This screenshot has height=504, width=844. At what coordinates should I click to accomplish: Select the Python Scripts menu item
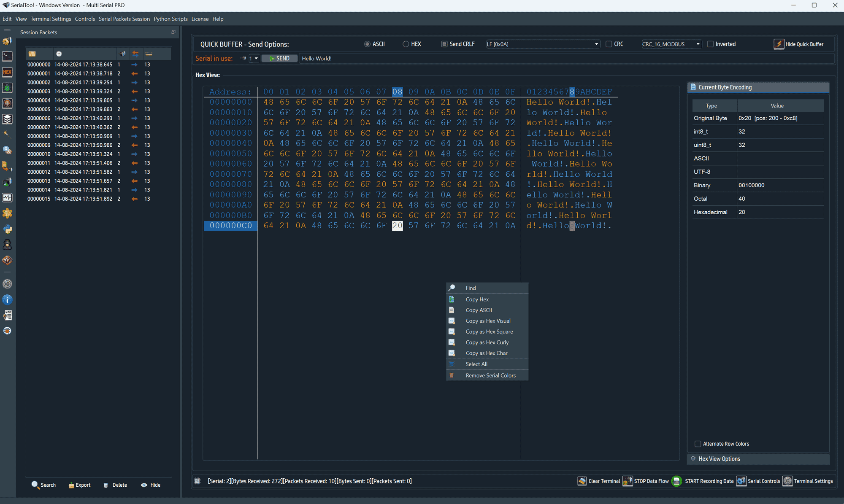pyautogui.click(x=170, y=19)
